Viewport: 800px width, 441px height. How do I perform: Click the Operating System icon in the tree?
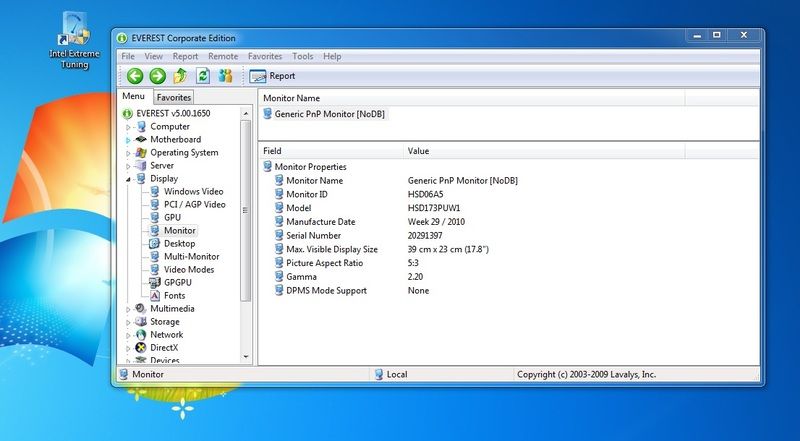141,153
